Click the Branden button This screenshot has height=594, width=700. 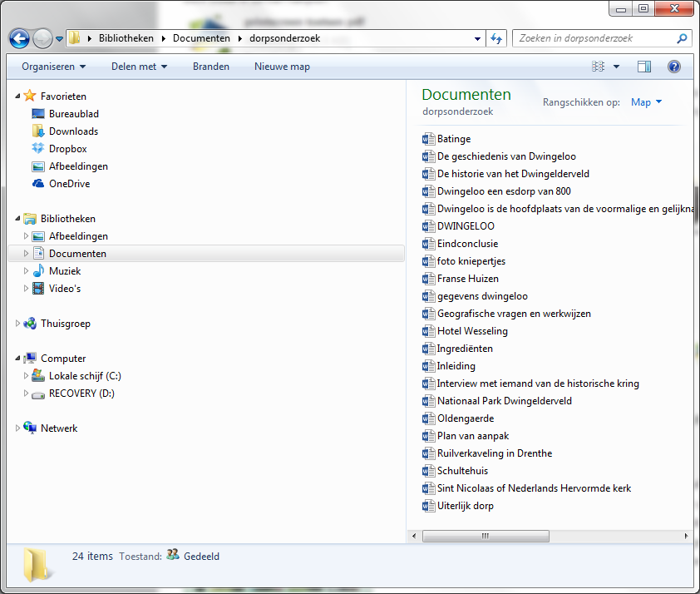[x=211, y=67]
